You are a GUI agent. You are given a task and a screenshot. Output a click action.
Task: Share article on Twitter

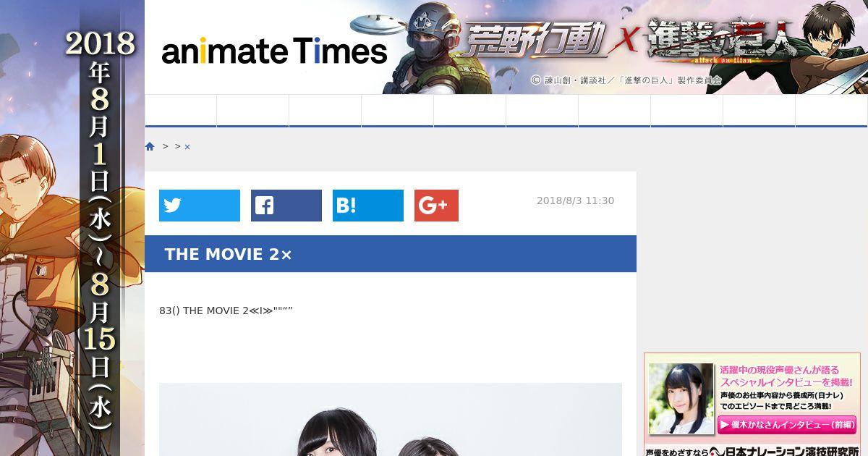(200, 206)
